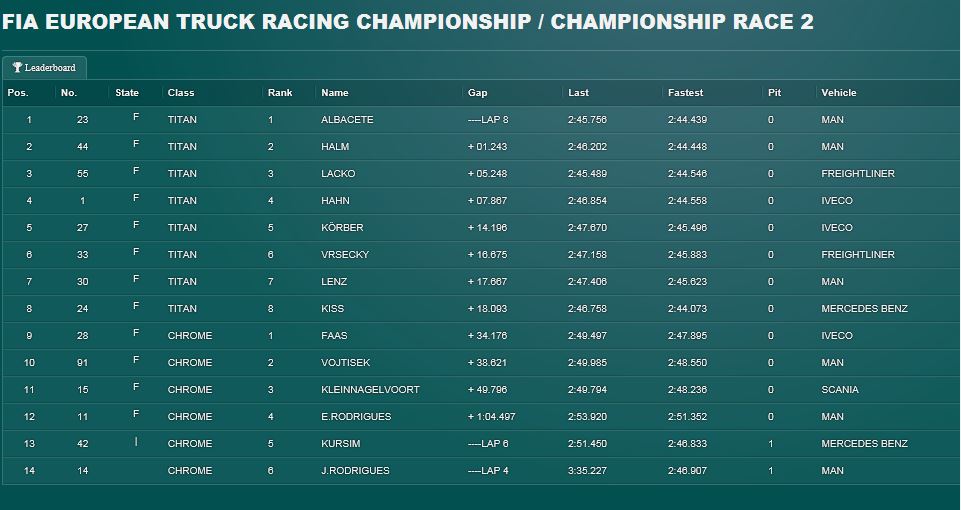Image resolution: width=961 pixels, height=510 pixels.
Task: Click the Fastest column header
Action: 685,93
